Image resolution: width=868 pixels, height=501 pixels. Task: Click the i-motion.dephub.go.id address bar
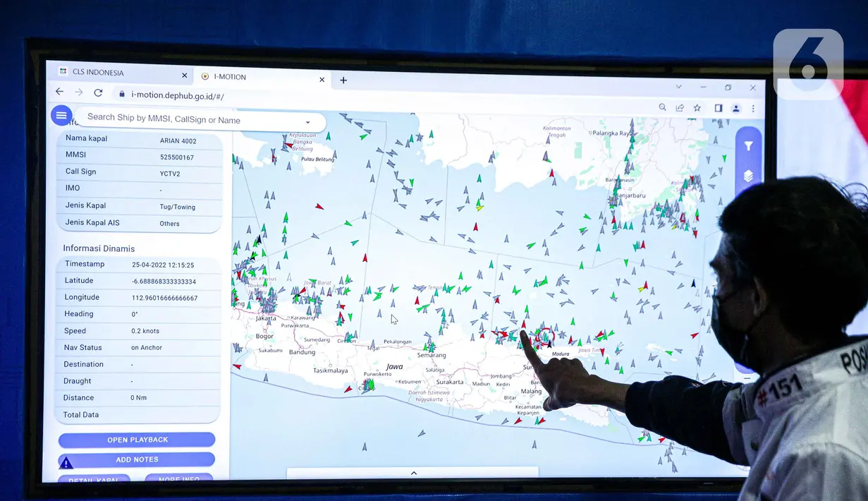tap(178, 95)
